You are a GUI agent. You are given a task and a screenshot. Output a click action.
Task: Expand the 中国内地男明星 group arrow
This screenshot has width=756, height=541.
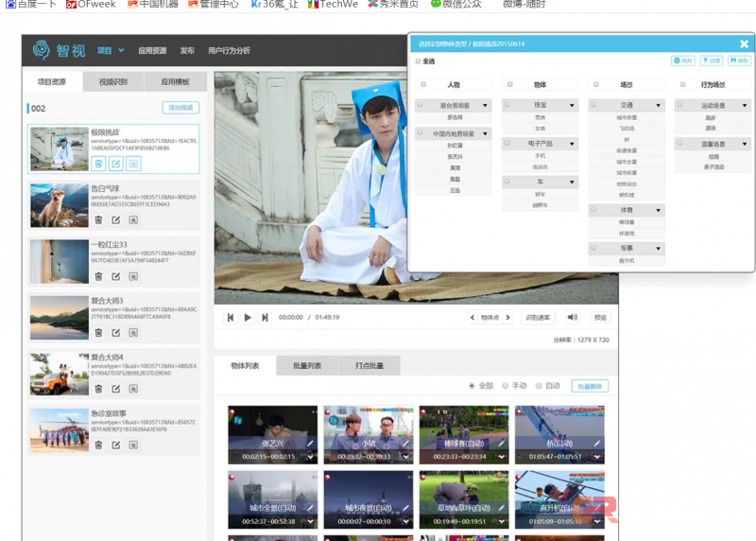[x=486, y=133]
